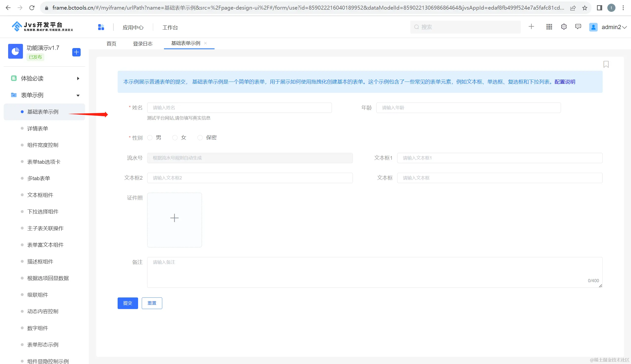Select the 女 radio button
The height and width of the screenshot is (364, 631).
click(x=175, y=138)
